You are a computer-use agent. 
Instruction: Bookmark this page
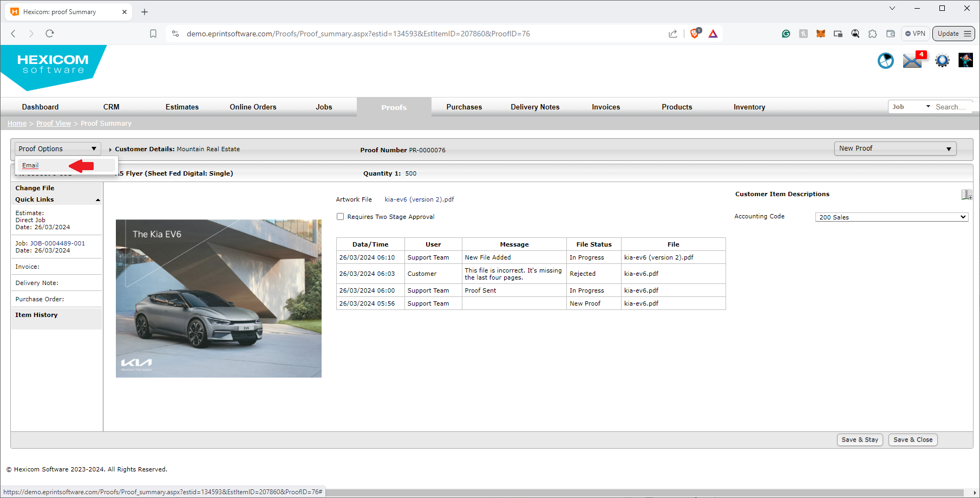(x=153, y=34)
